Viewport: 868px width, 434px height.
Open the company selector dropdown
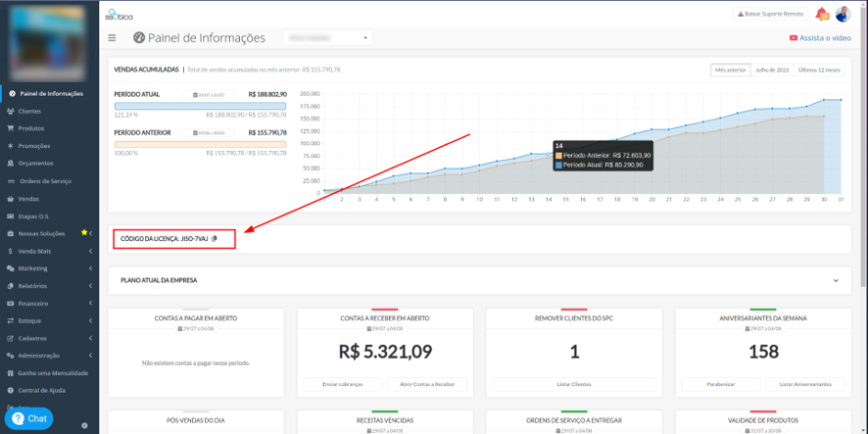tap(328, 37)
